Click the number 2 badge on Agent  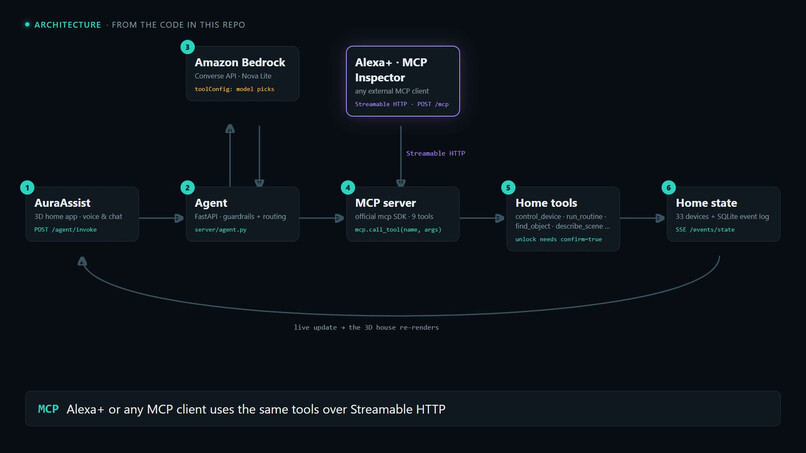click(188, 188)
